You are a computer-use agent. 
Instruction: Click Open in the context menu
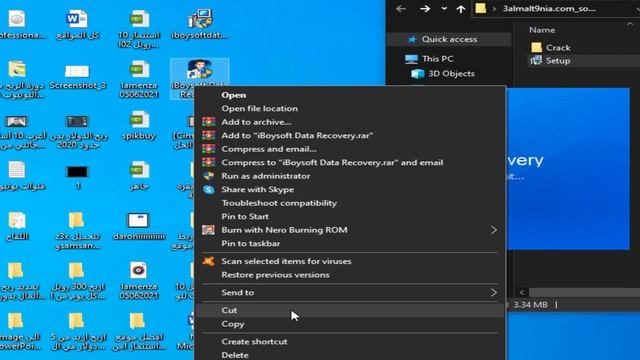click(x=233, y=95)
